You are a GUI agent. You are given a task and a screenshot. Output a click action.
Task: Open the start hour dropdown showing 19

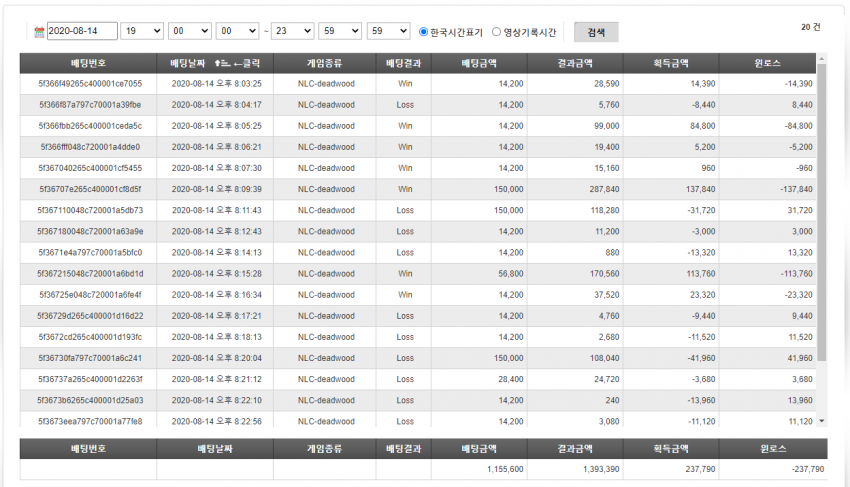click(x=141, y=31)
